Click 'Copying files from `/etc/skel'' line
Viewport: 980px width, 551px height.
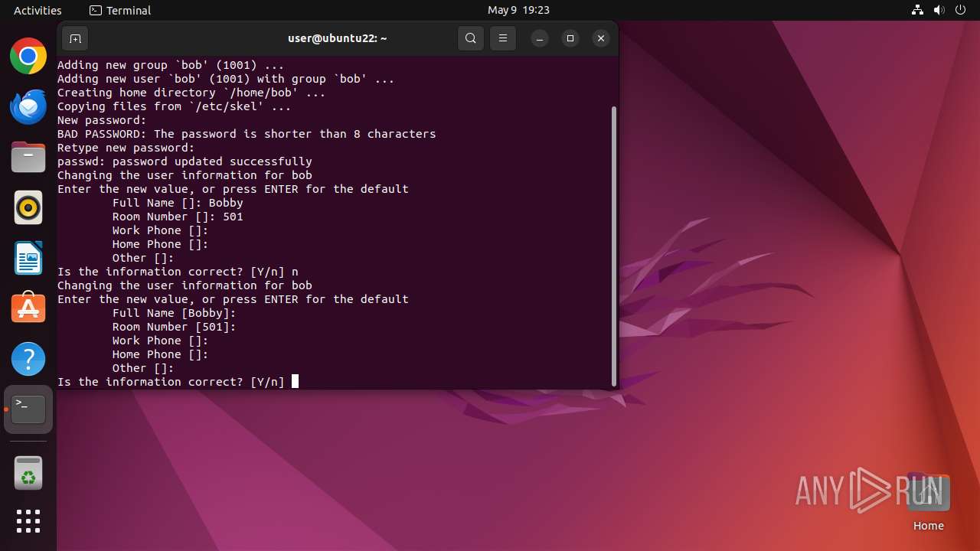coord(175,106)
